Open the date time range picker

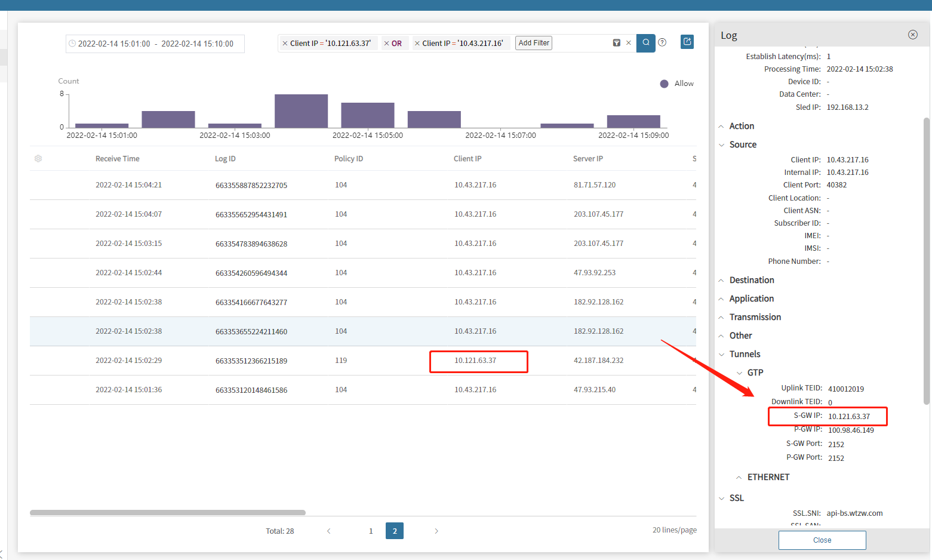click(155, 44)
